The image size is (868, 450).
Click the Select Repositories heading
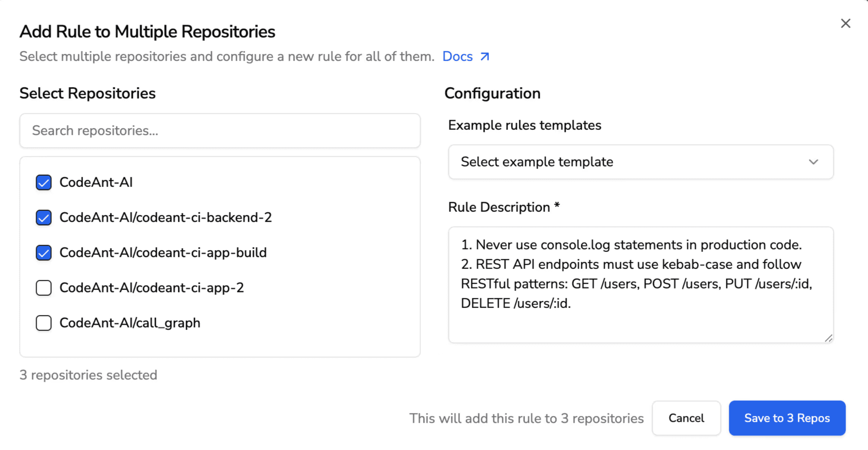(87, 93)
